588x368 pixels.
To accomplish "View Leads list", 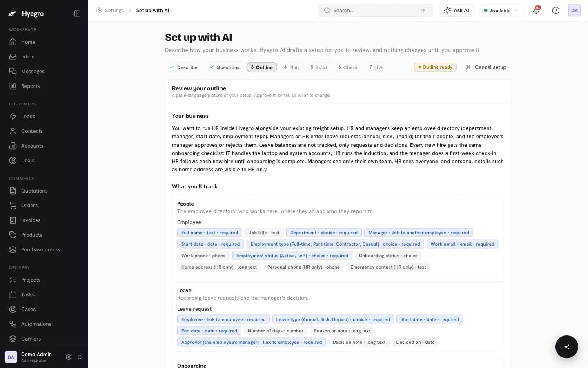I will click(x=44, y=116).
